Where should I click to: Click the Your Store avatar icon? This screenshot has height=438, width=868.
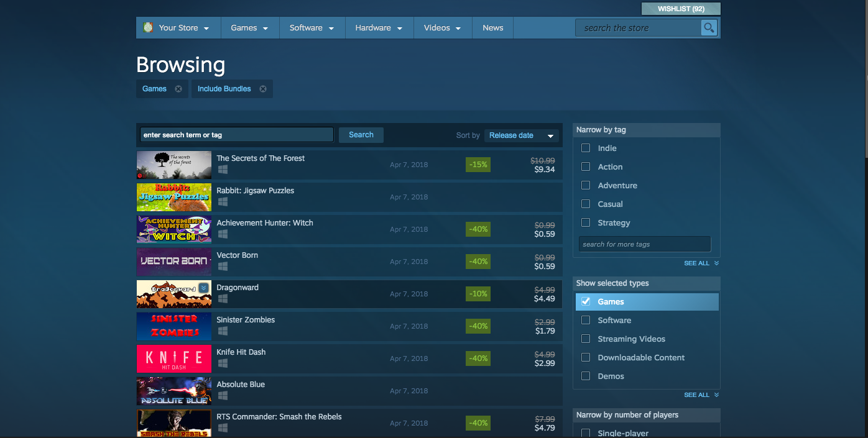tap(148, 27)
